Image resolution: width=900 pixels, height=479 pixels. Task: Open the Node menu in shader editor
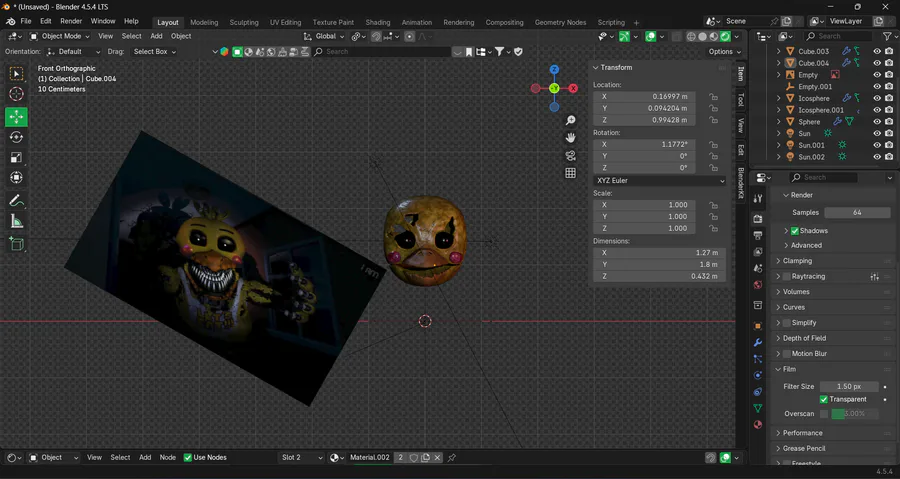(168, 458)
